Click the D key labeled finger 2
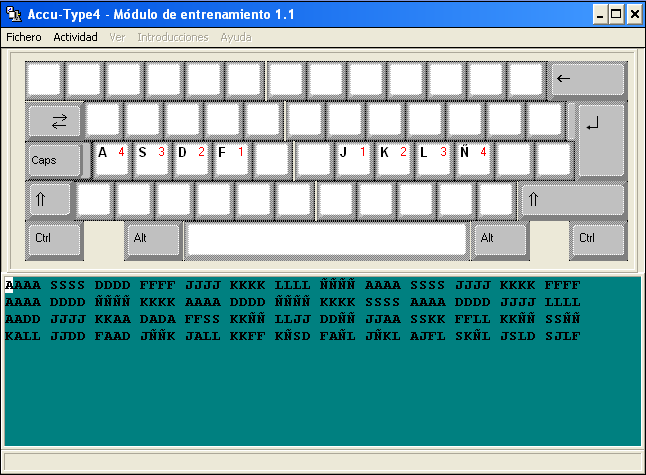 tap(191, 159)
